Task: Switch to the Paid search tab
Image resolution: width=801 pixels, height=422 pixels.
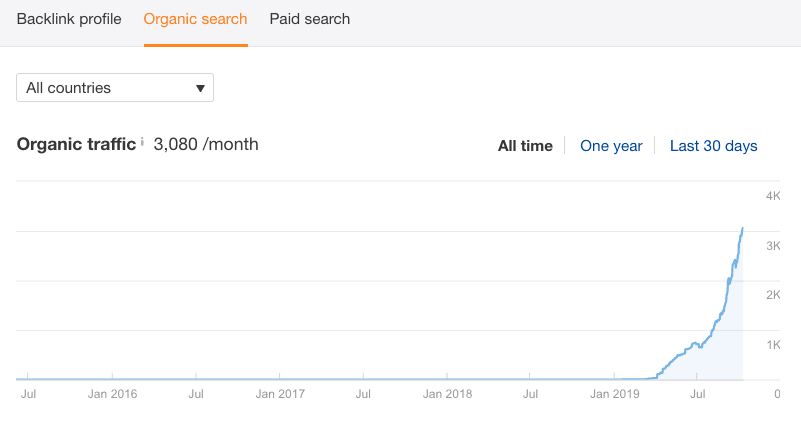Action: tap(310, 19)
